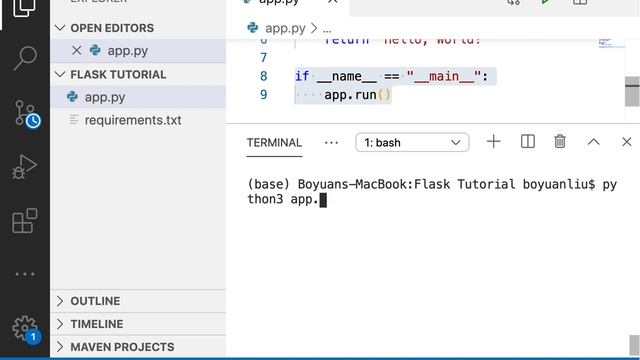The image size is (640, 360).
Task: Click the if __name__ code line
Action: pos(391,76)
